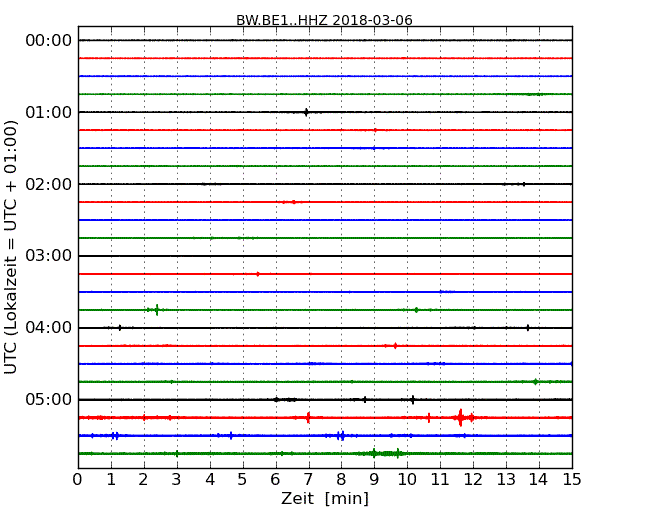Image resolution: width=650 pixels, height=520 pixels.
Task: Click the x-axis label Zeit [min]
Action: click(x=325, y=498)
